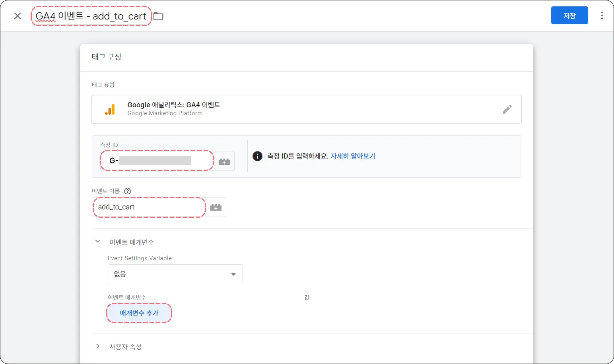Select the 'Google 애널리틱스: GA4 이벤트' tag type text
The width and height of the screenshot is (614, 364).
point(173,105)
